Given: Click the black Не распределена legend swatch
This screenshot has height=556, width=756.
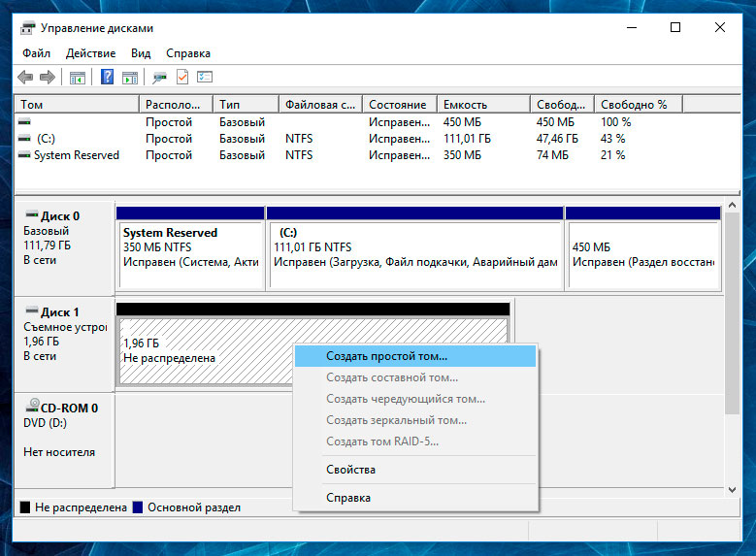Looking at the screenshot, I should tap(24, 507).
